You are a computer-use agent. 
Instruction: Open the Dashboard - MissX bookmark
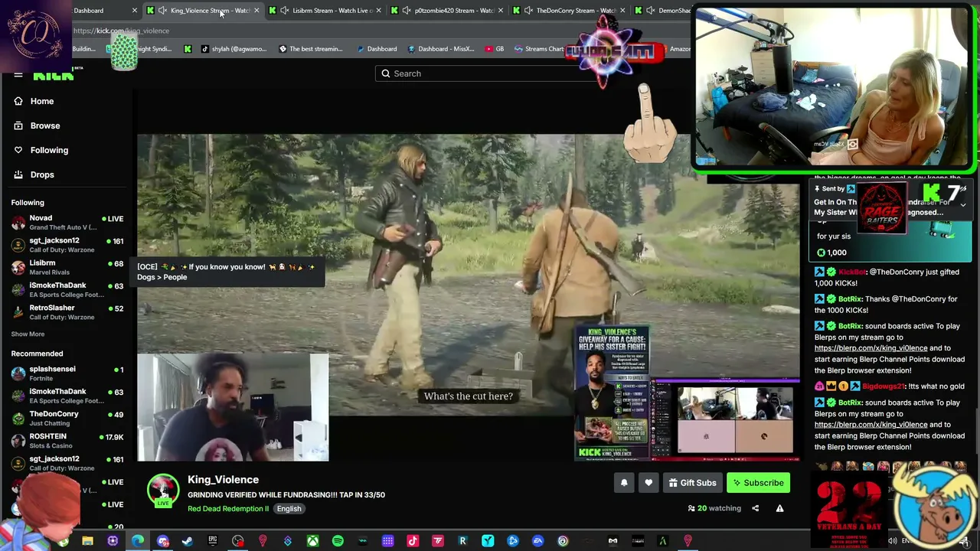441,49
